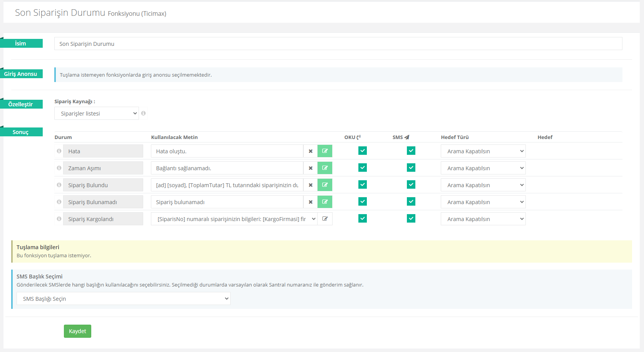Screen dimensions: 644x352
Task: Click the Sipariş bulunamadı text input
Action: click(227, 202)
